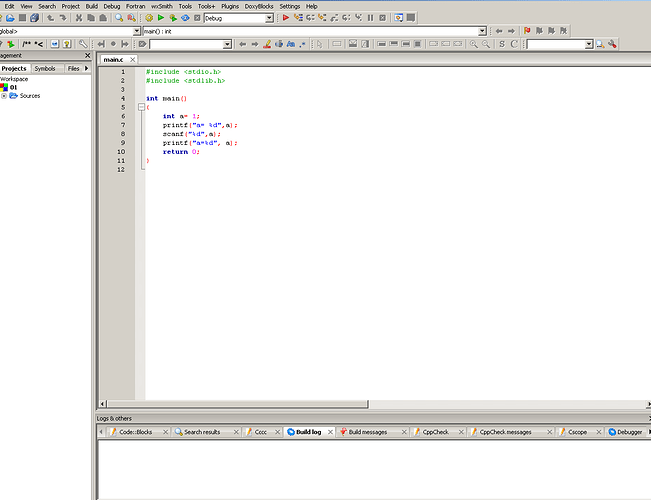This screenshot has width=651, height=500.
Task: Open the global scope dropdown
Action: point(134,31)
